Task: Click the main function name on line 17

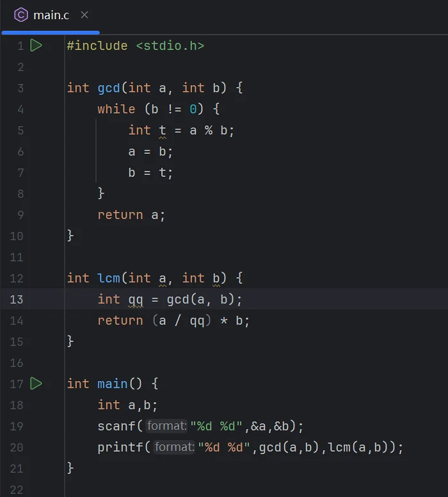Action: (113, 384)
